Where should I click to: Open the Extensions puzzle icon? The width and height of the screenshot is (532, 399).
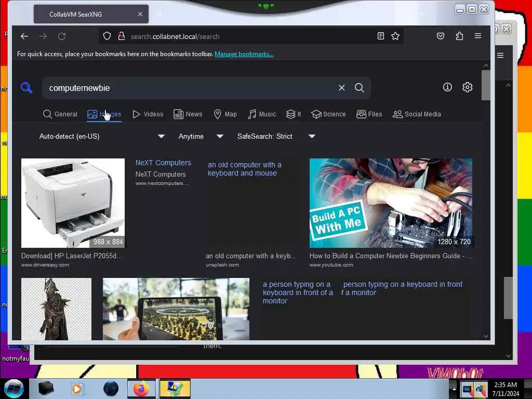[x=459, y=36]
